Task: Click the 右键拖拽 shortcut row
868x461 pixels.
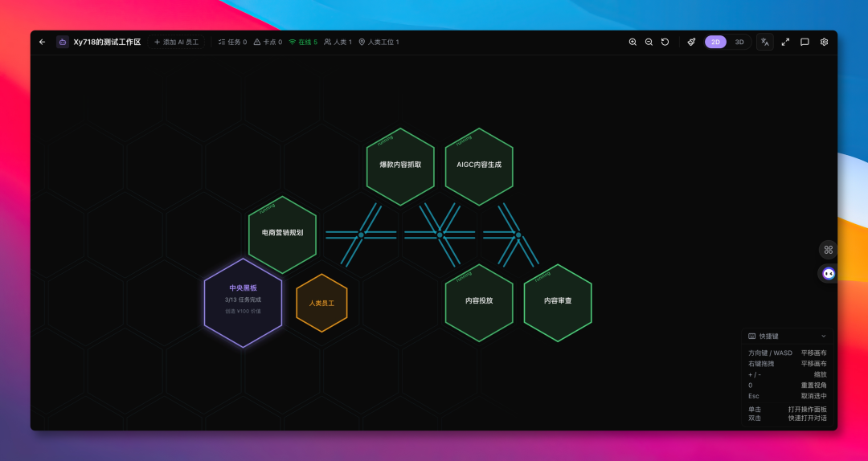Action: (788, 364)
